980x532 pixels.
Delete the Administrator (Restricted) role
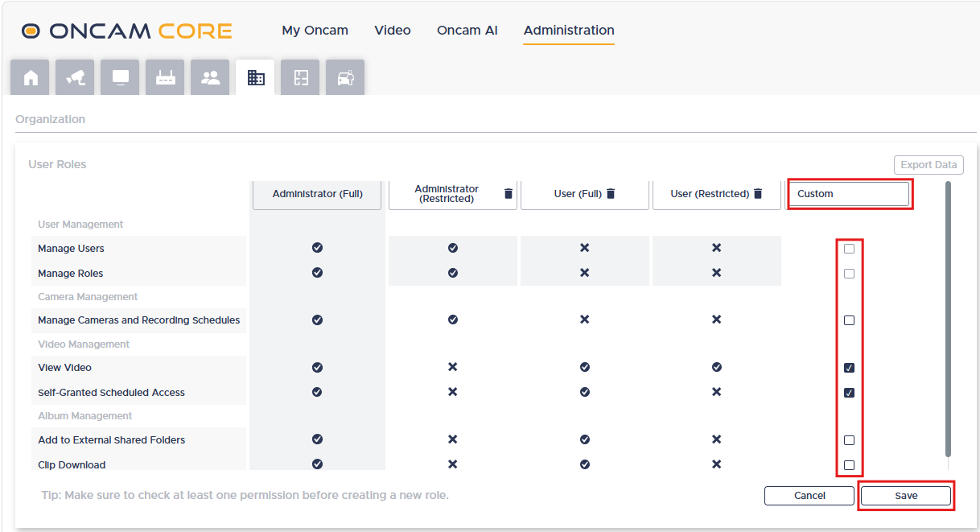pos(508,194)
